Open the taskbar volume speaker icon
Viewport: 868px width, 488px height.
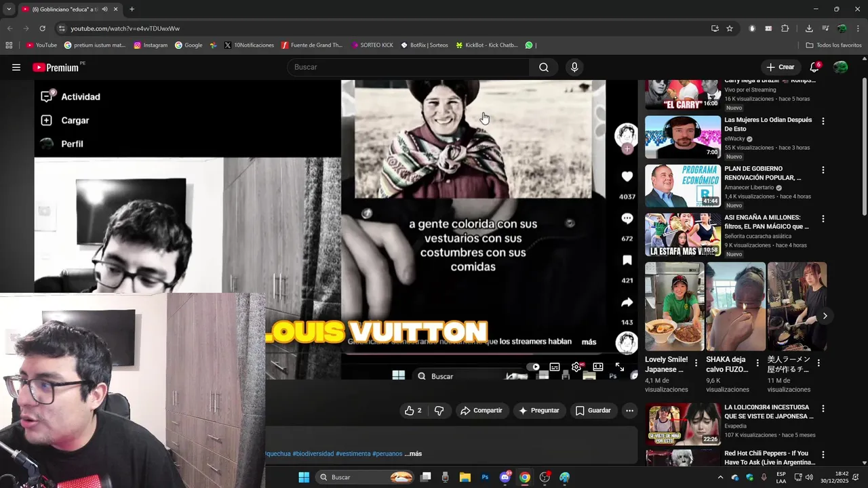809,477
